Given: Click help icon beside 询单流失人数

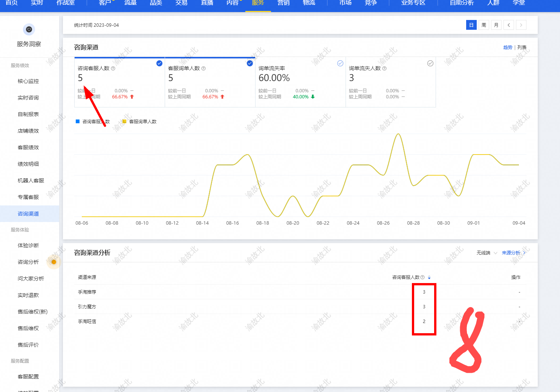Looking at the screenshot, I should (x=384, y=69).
